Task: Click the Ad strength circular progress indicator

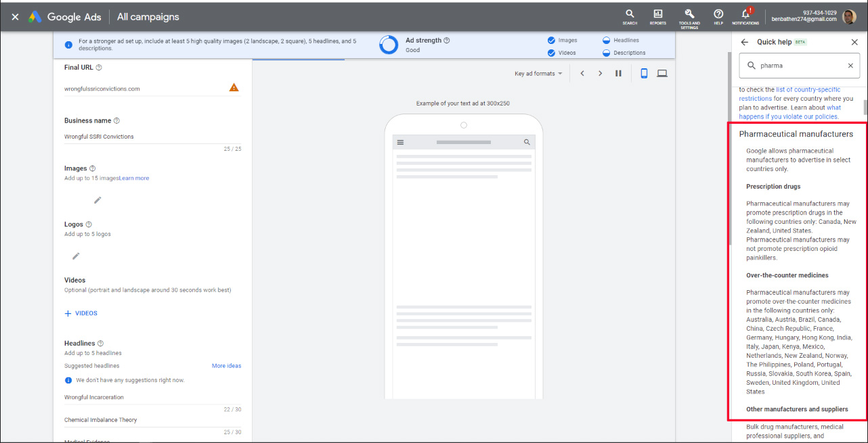Action: click(389, 45)
